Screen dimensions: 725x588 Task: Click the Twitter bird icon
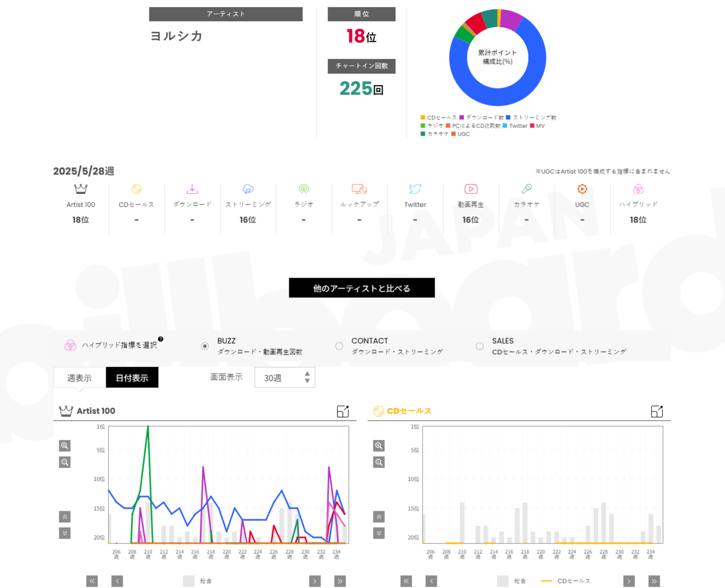pyautogui.click(x=415, y=189)
